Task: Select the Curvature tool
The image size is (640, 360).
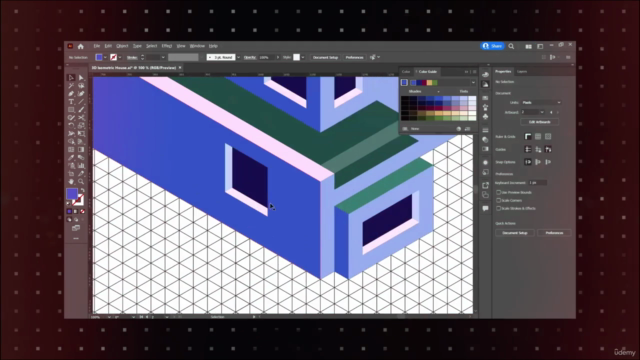Action: coord(81,93)
